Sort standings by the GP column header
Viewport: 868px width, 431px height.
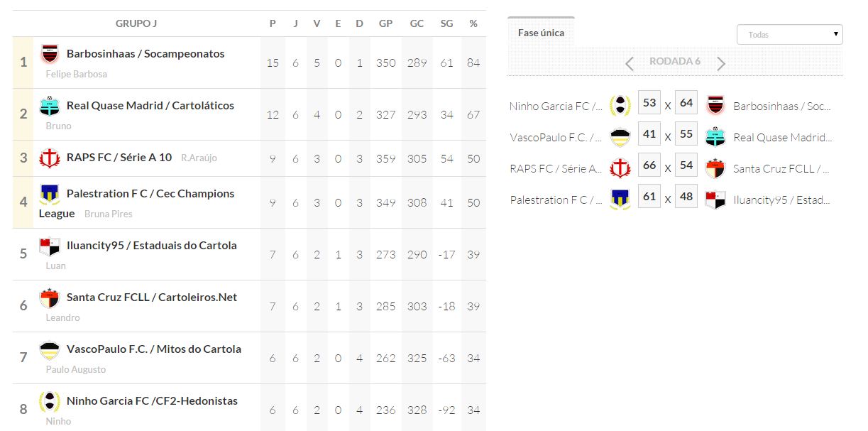coord(385,23)
